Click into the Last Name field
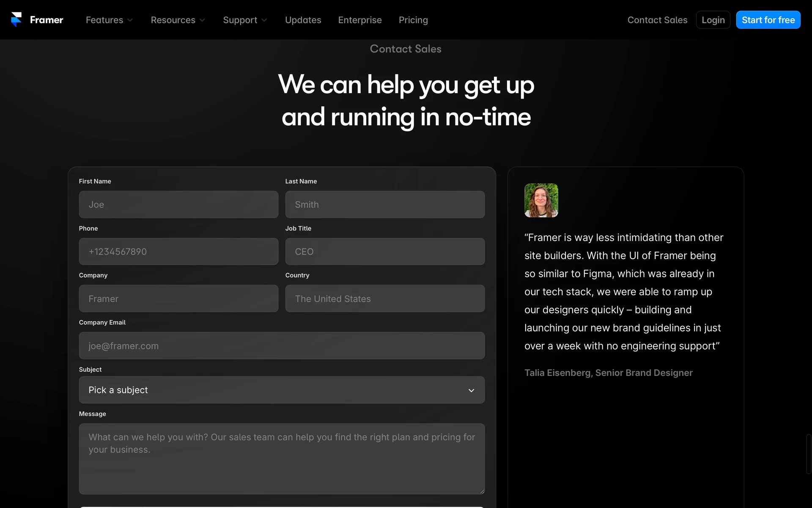This screenshot has height=508, width=812. coord(385,204)
